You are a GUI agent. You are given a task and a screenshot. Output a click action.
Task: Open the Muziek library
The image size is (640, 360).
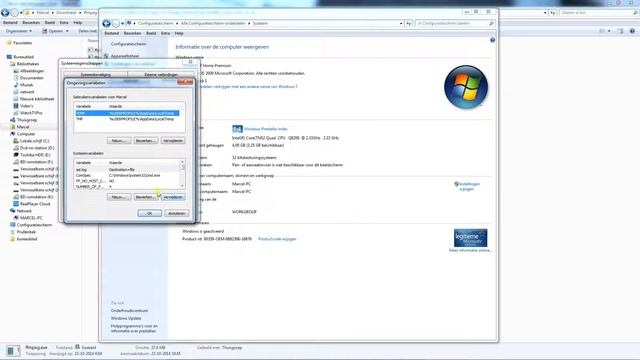27,85
